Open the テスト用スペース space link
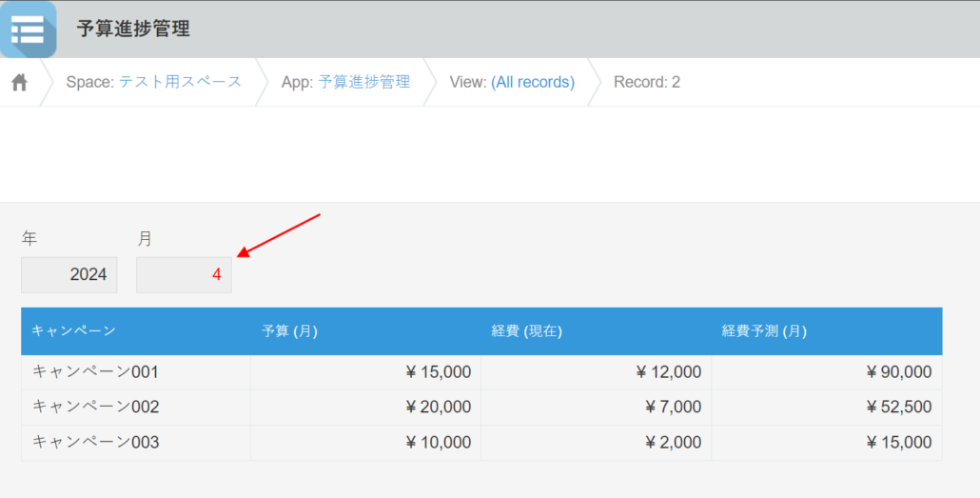Screen dimensions: 980x498 coord(180,82)
